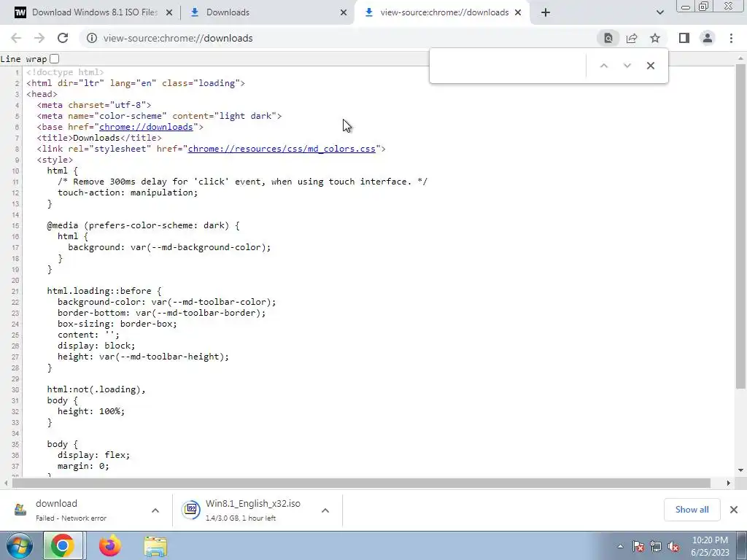Open the clock showing 10:20 PM
The height and width of the screenshot is (560, 747).
pos(710,546)
